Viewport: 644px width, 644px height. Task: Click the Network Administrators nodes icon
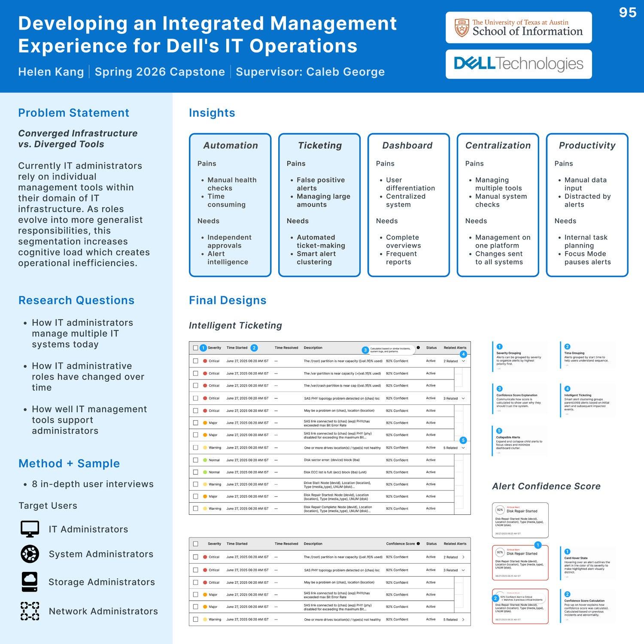30,611
